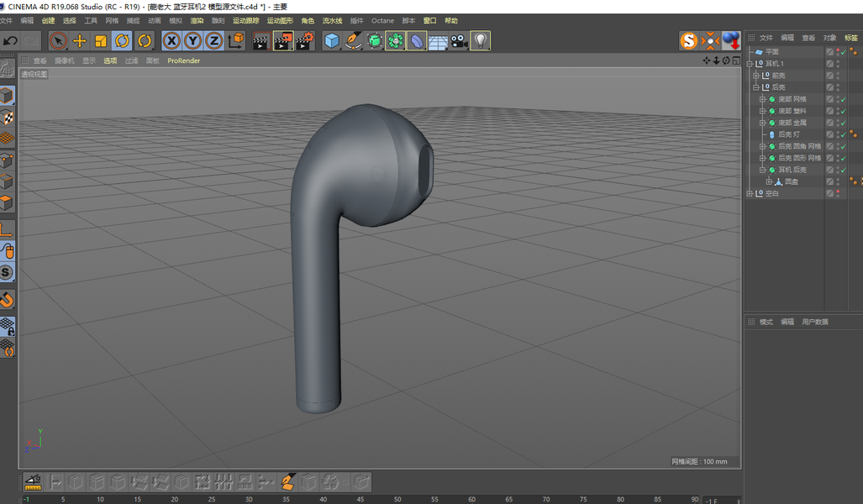Click the Measure ruler angle icon
The image size is (863, 504).
point(33,482)
